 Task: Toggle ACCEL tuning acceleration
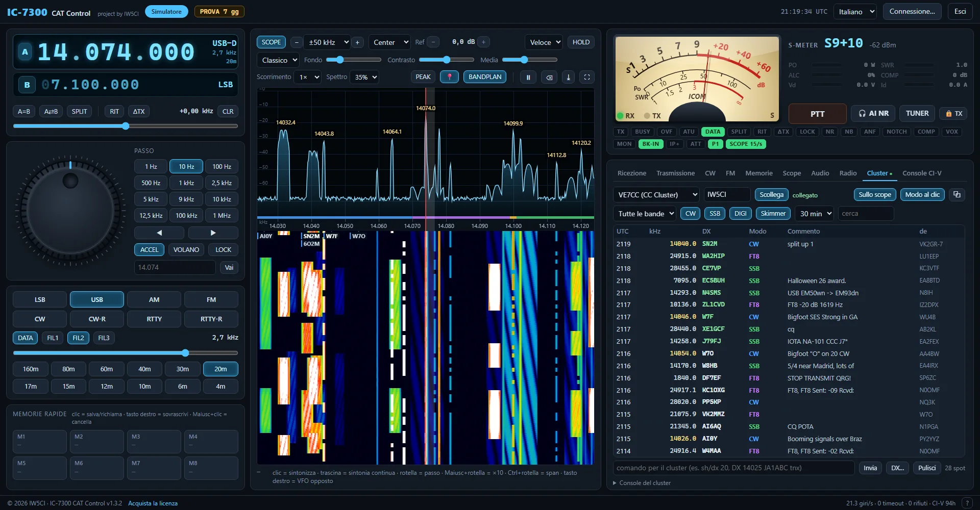click(149, 249)
